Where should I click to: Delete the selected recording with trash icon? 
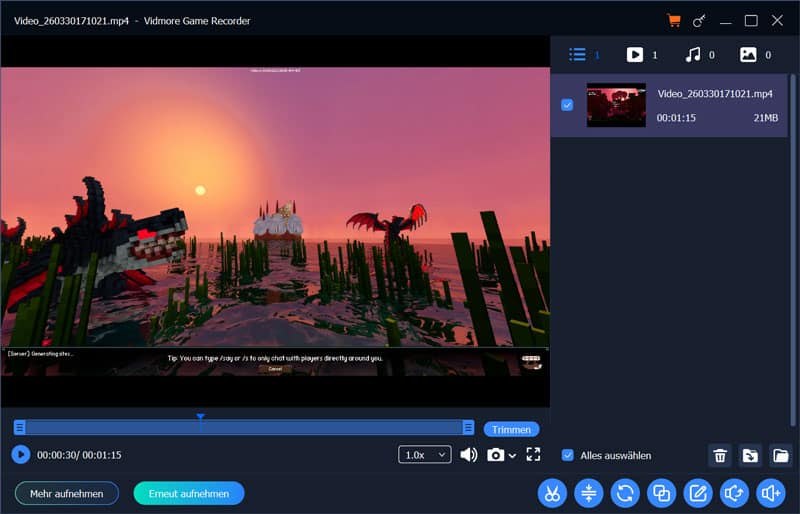[720, 456]
